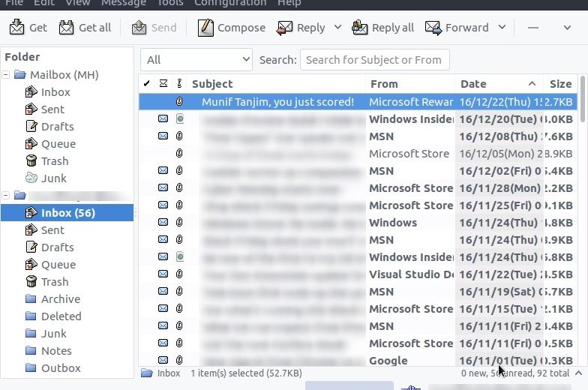Viewport: 588px width, 390px height.
Task: Open the All filter dropdown
Action: 196,60
